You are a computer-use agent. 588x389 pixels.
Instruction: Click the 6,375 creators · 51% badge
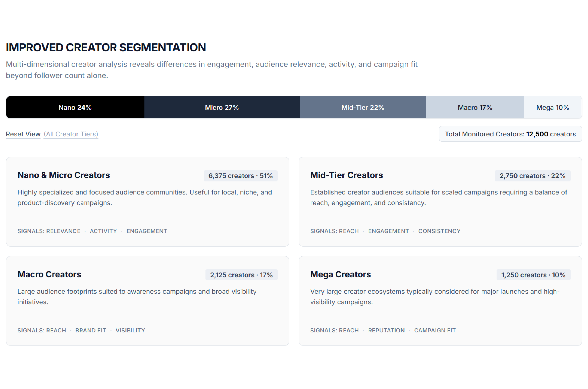(241, 176)
